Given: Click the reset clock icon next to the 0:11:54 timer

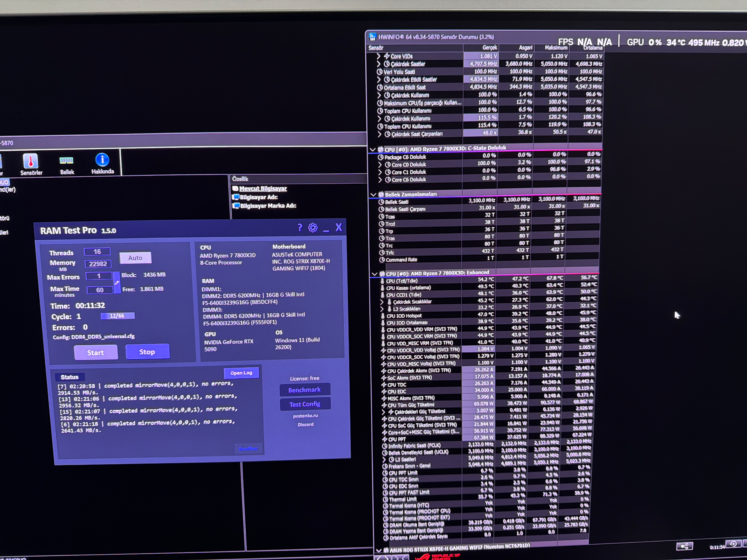Looking at the screenshot, I should point(733,544).
